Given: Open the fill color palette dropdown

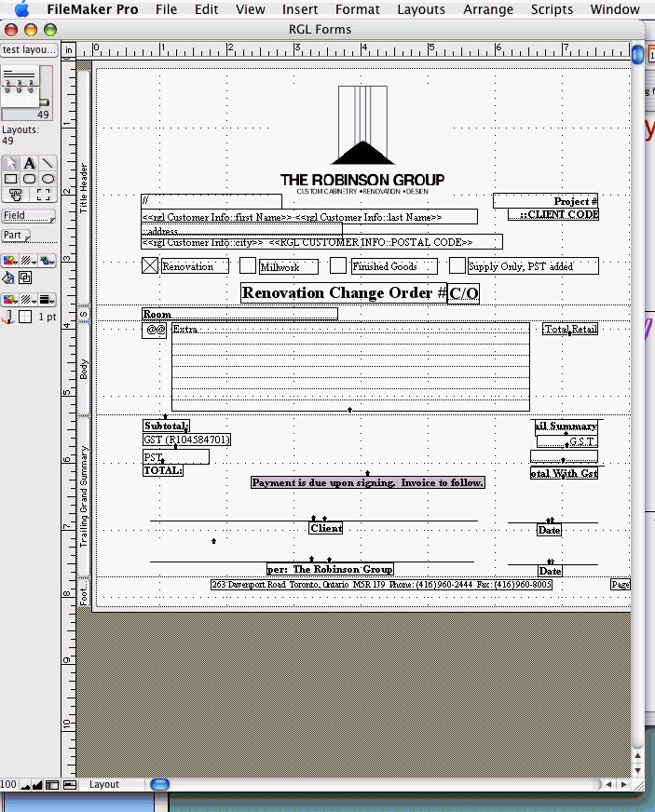Looking at the screenshot, I should [10, 261].
